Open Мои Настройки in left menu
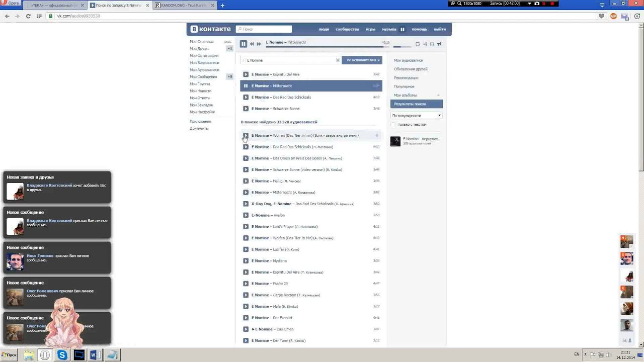 pos(202,112)
